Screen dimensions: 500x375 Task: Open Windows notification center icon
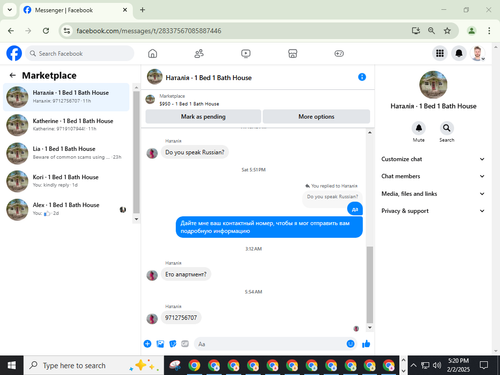[x=484, y=365]
